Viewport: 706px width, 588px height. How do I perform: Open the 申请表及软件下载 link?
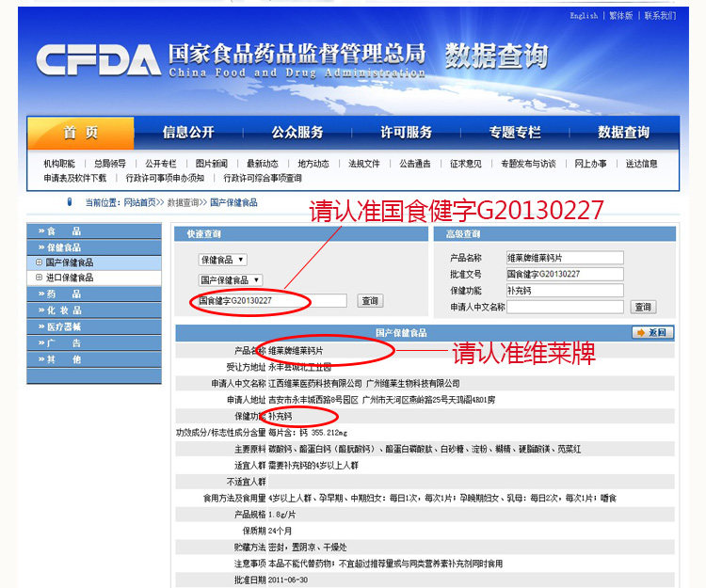click(74, 178)
